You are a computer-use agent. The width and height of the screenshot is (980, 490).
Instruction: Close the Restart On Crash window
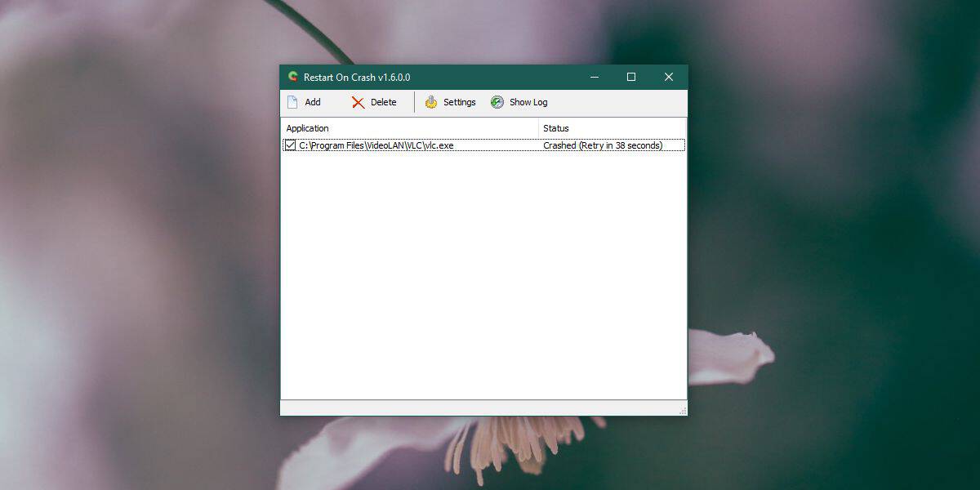669,77
